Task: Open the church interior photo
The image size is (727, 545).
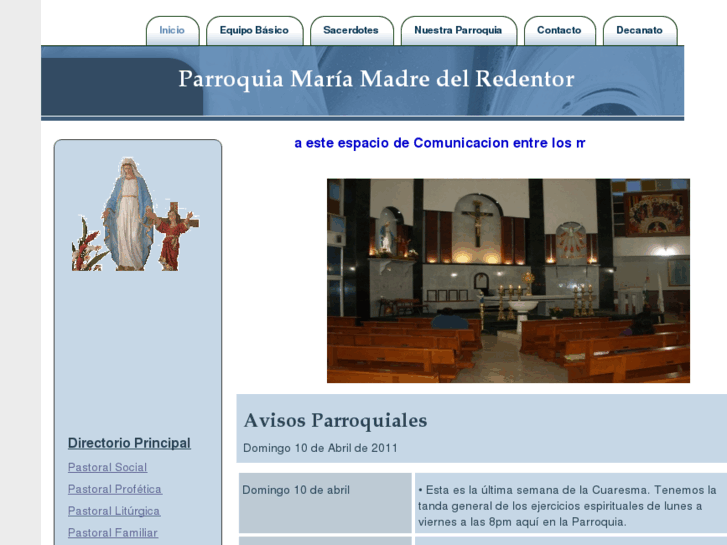Action: tap(508, 281)
